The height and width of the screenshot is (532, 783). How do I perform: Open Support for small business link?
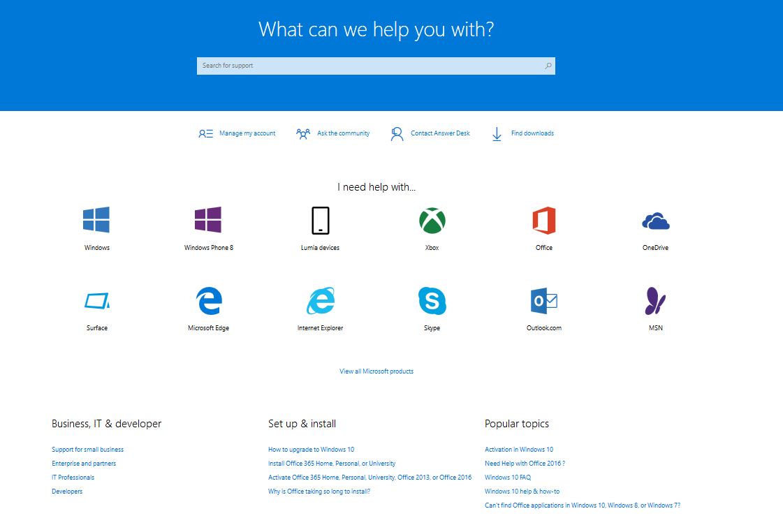click(x=88, y=450)
